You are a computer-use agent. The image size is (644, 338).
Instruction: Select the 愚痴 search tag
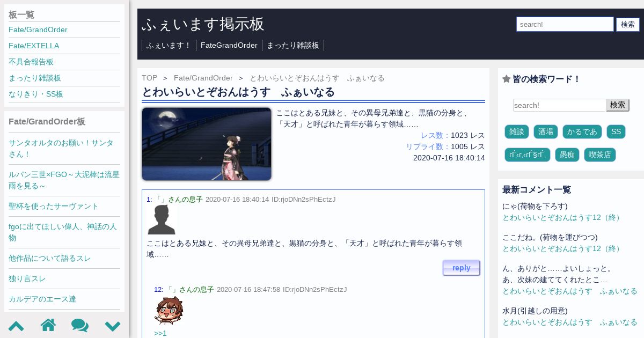tap(567, 155)
